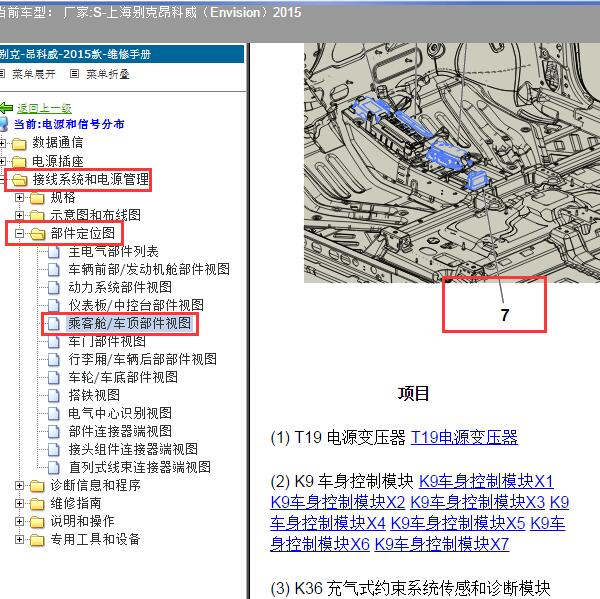The width and height of the screenshot is (600, 599).
Task: Click the folder icon beside 规格
Action: (37, 198)
